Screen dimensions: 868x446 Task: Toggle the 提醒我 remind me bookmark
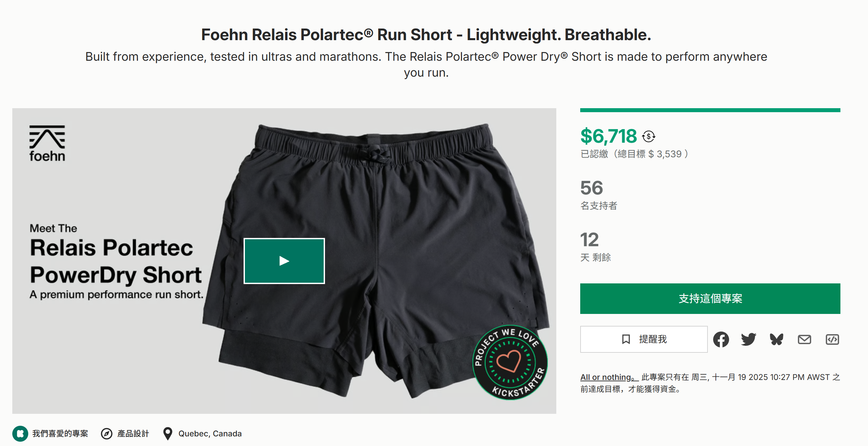644,339
